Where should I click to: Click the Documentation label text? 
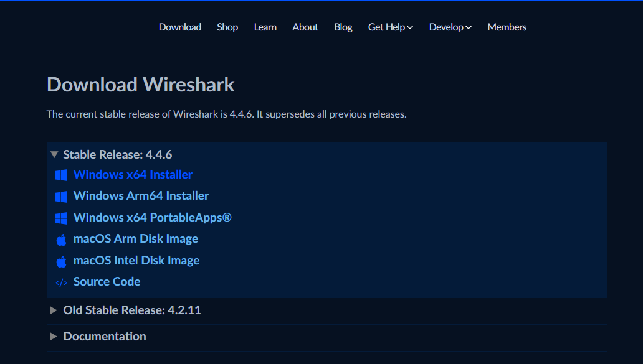(105, 337)
